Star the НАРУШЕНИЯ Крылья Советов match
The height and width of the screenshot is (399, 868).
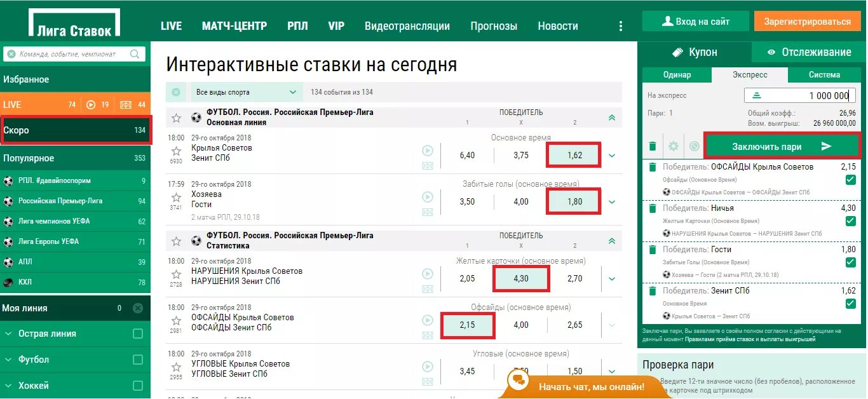pyautogui.click(x=177, y=274)
